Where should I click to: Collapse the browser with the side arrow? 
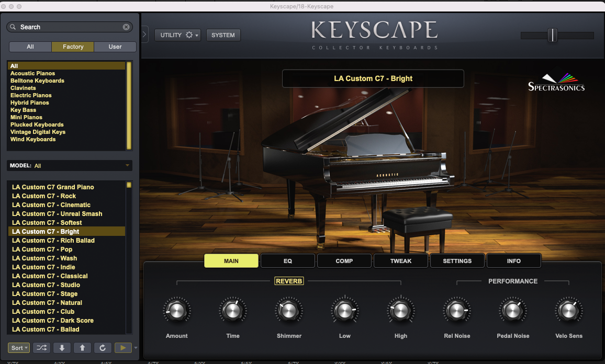coord(144,35)
